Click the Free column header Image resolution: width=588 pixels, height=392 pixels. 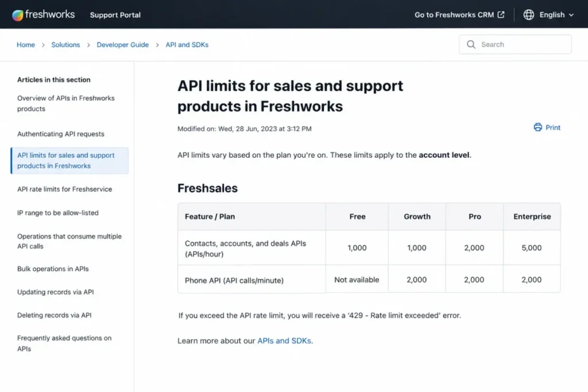coord(357,216)
